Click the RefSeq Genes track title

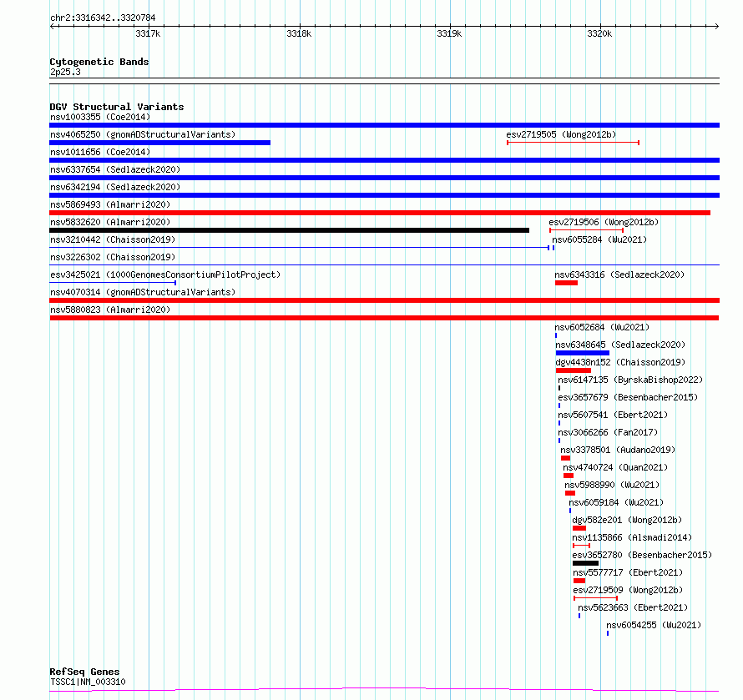(x=84, y=672)
